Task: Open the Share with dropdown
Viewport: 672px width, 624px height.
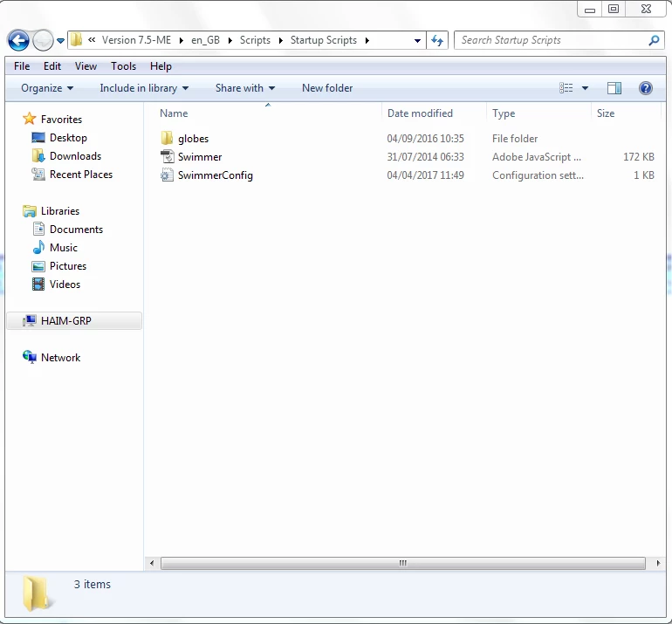Action: [x=245, y=88]
